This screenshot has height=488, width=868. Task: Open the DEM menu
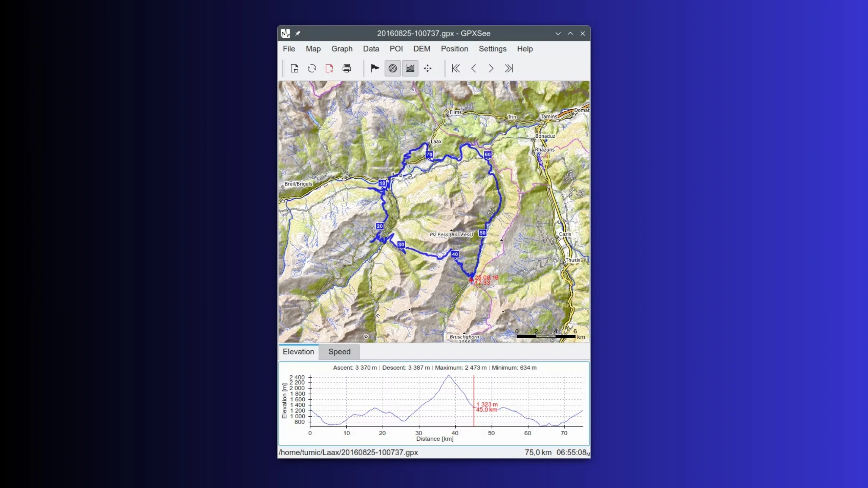[x=422, y=49]
